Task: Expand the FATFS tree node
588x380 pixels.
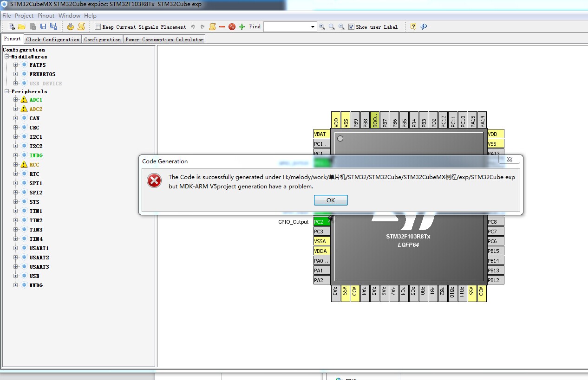Action: click(x=16, y=65)
